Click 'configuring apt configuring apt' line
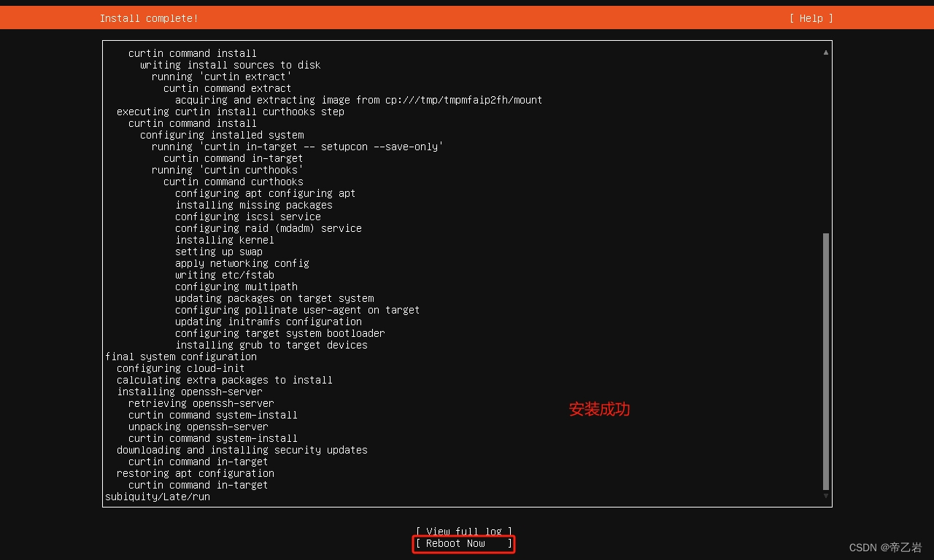Screen dimensions: 934x560 coord(266,193)
